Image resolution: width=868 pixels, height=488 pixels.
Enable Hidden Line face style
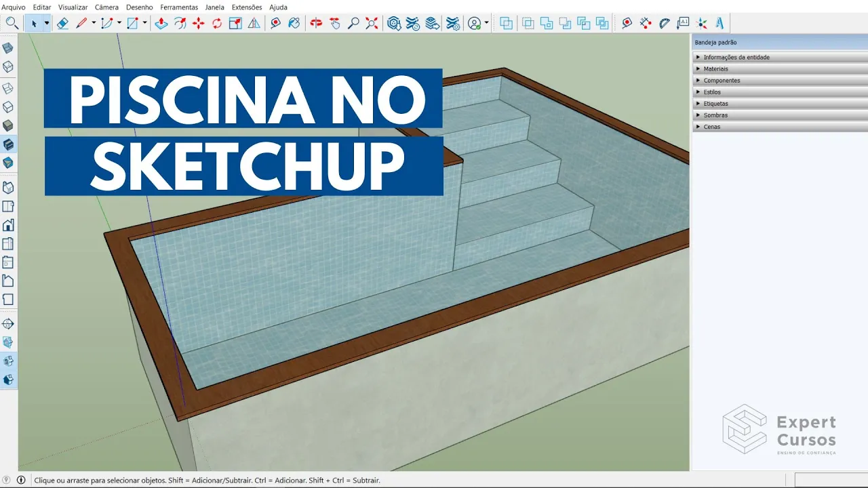[8, 107]
